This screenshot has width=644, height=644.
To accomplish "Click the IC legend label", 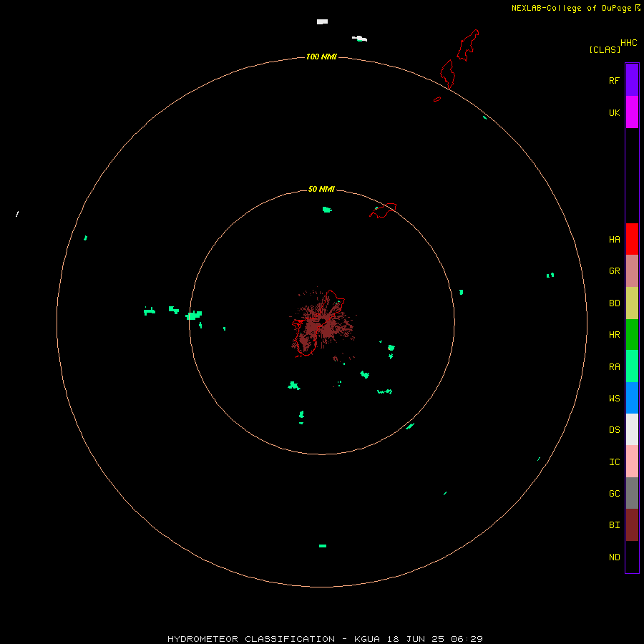I will (x=615, y=462).
